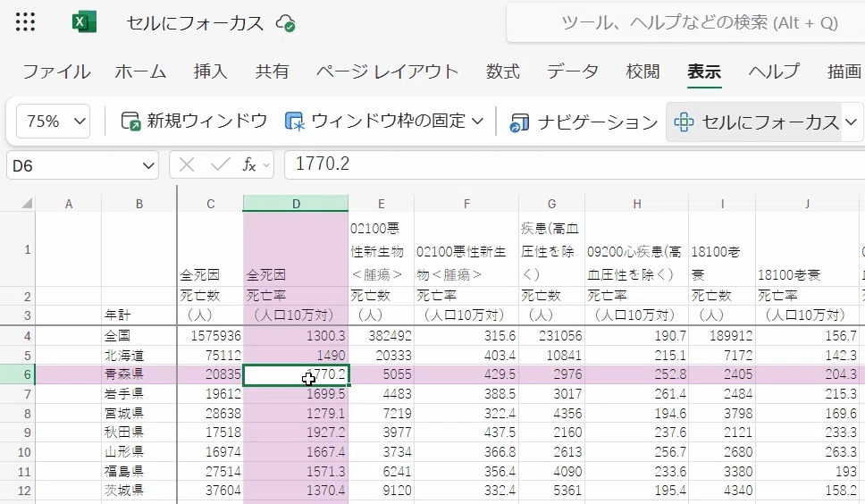Open the 描画 tab
The image size is (865, 504).
844,71
